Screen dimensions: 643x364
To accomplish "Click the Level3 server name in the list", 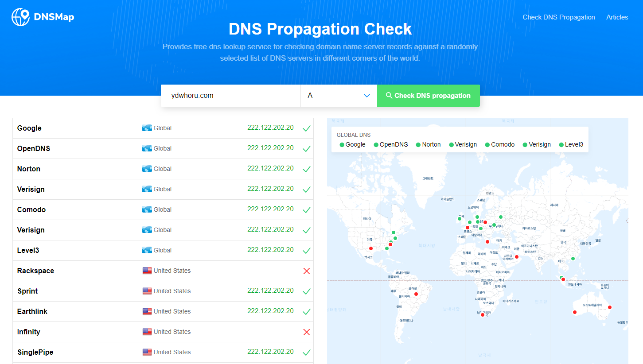I will (28, 250).
